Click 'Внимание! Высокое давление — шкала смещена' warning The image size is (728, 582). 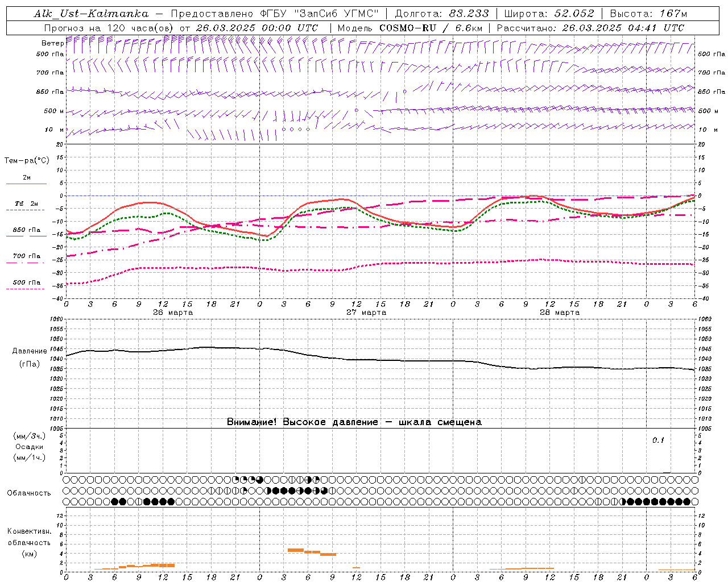click(x=354, y=422)
